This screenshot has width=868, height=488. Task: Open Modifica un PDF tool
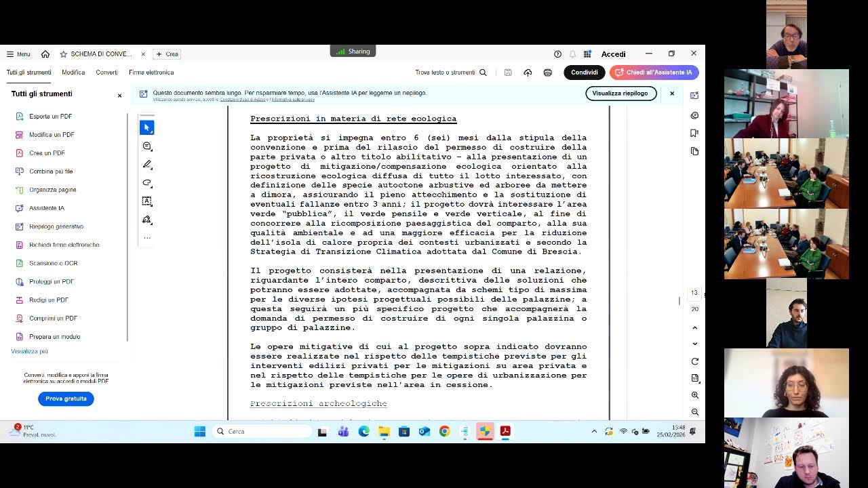click(x=52, y=135)
